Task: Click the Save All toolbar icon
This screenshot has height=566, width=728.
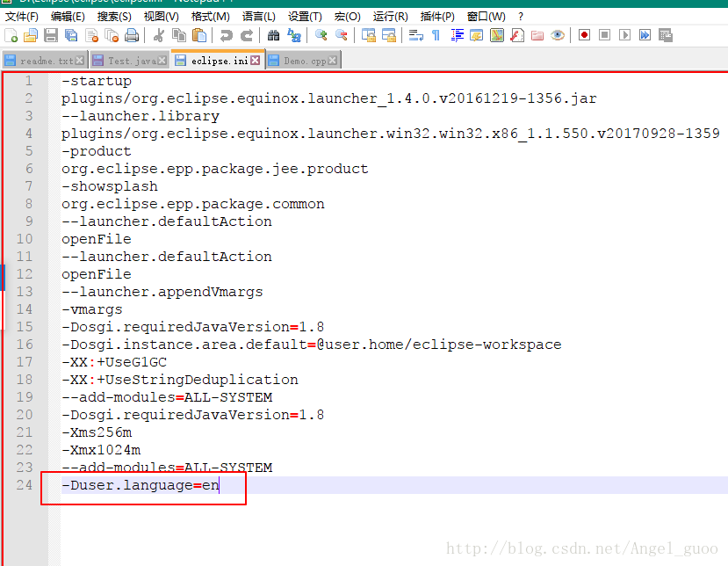Action: 71,35
